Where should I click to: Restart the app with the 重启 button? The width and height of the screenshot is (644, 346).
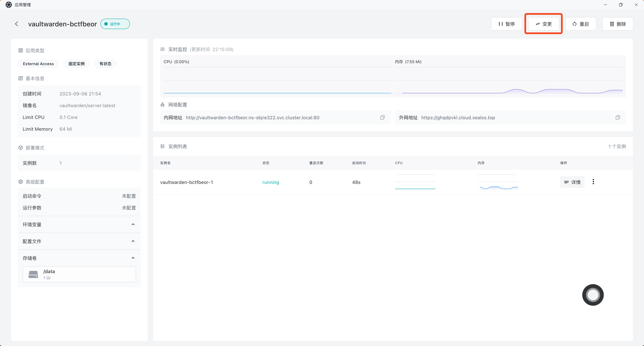[580, 24]
